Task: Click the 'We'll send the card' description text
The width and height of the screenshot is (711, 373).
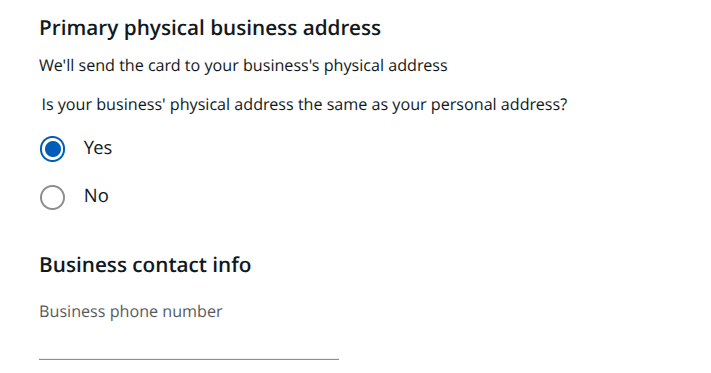Action: point(243,65)
